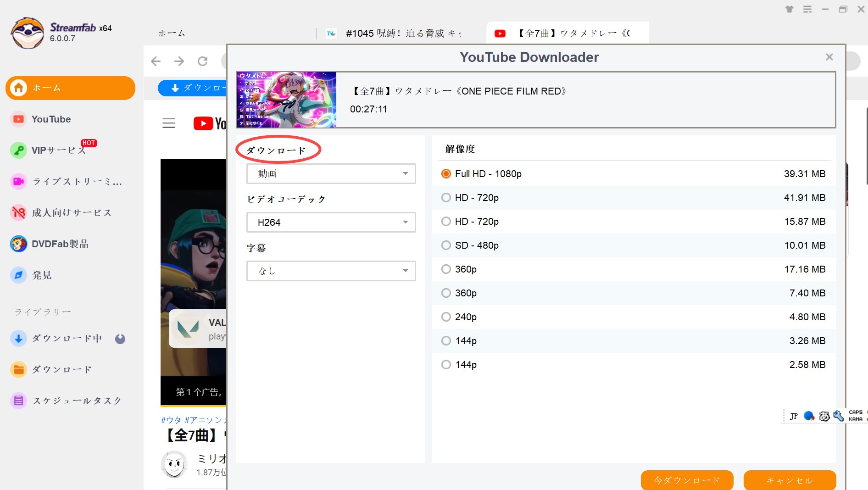Click the 00:27:11 duration text
The image size is (868, 490).
[368, 109]
